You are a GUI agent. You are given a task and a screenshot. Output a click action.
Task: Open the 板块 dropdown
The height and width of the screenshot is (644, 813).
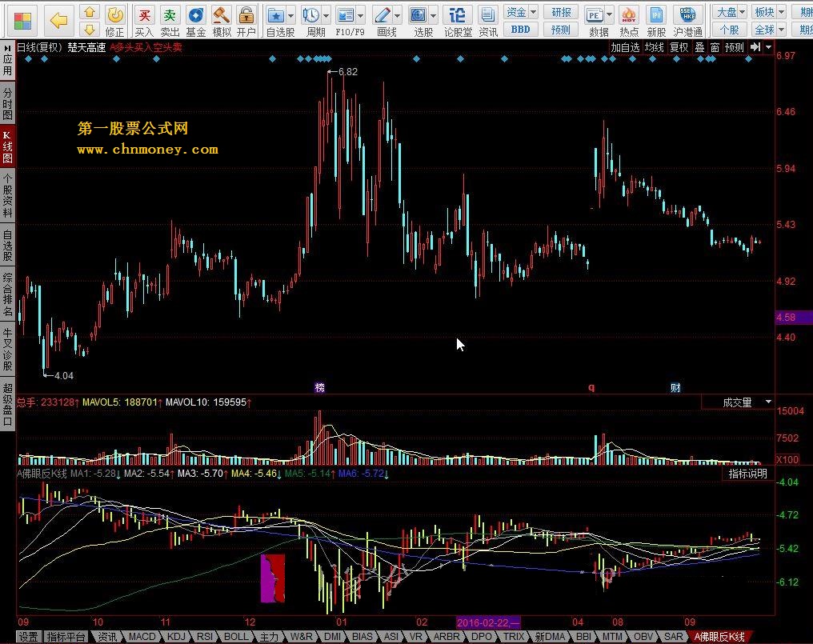tap(769, 12)
